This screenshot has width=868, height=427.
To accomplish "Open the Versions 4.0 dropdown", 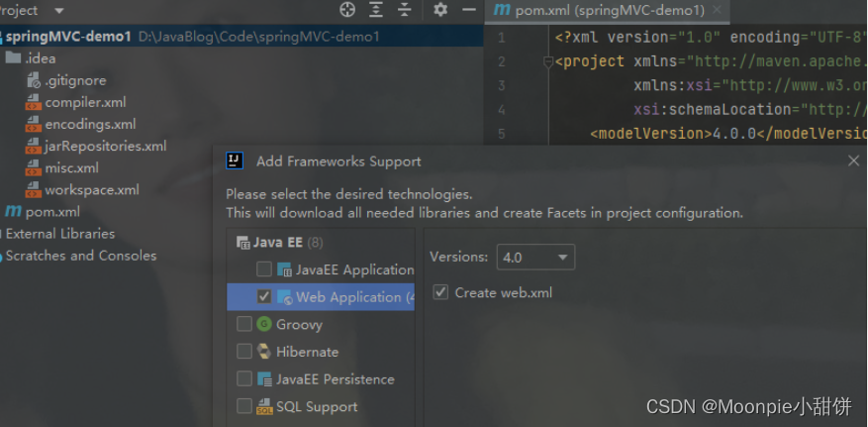I will pyautogui.click(x=535, y=257).
